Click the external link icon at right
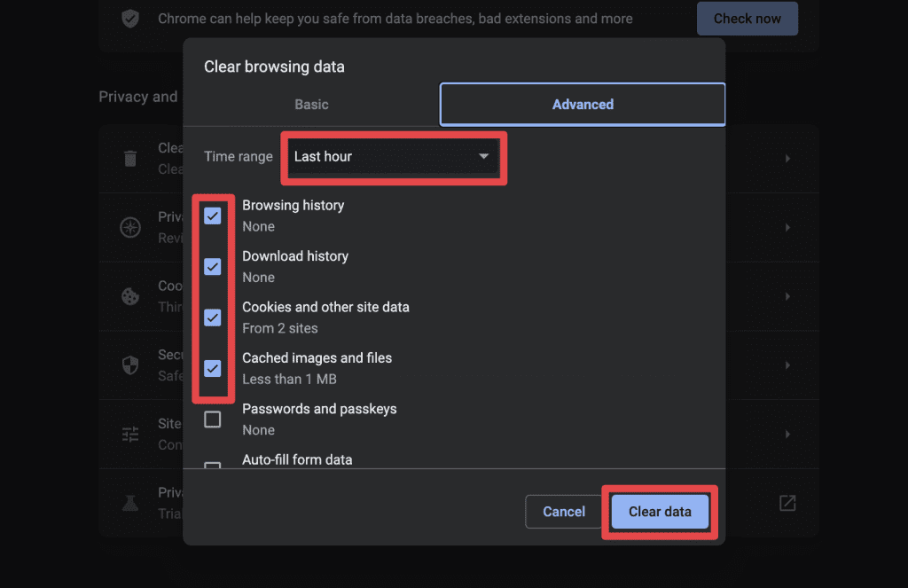The height and width of the screenshot is (588, 908). 787,503
